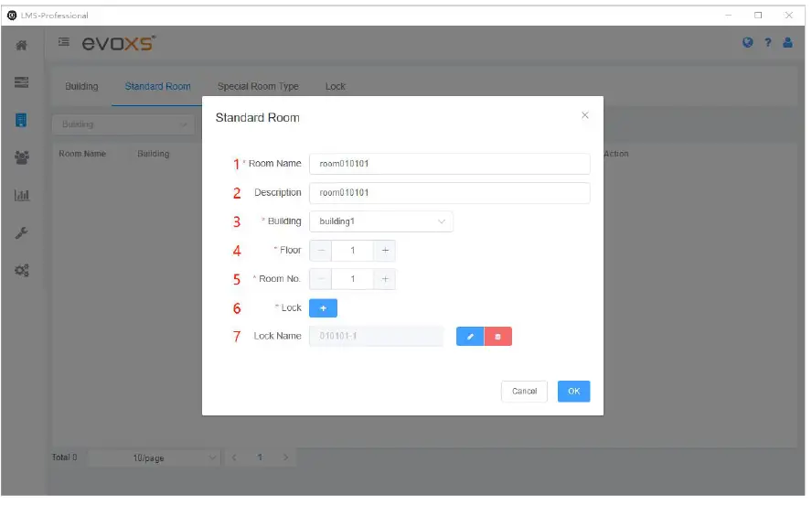Switch to the Special Room Type tab
The image size is (812, 506).
coord(258,87)
